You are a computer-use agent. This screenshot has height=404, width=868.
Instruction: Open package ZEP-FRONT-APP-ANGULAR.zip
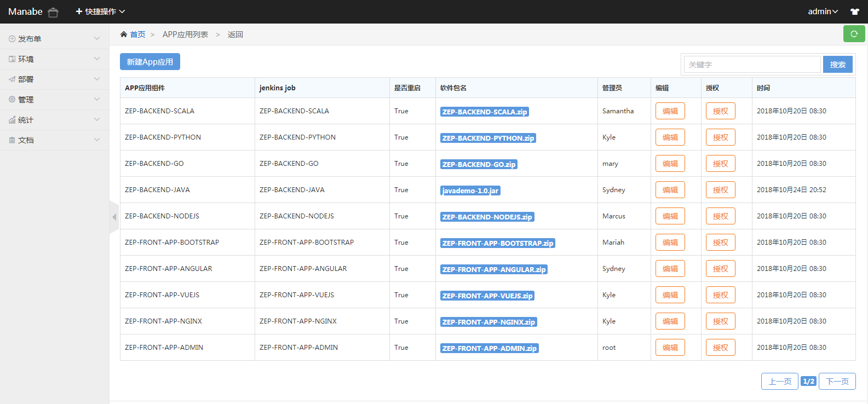(494, 269)
